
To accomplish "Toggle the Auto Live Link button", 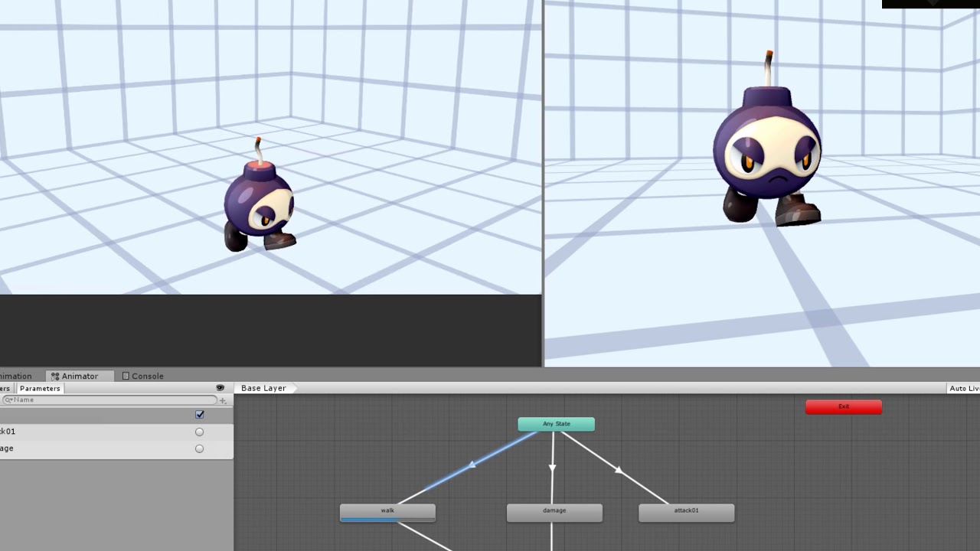I will pyautogui.click(x=964, y=388).
